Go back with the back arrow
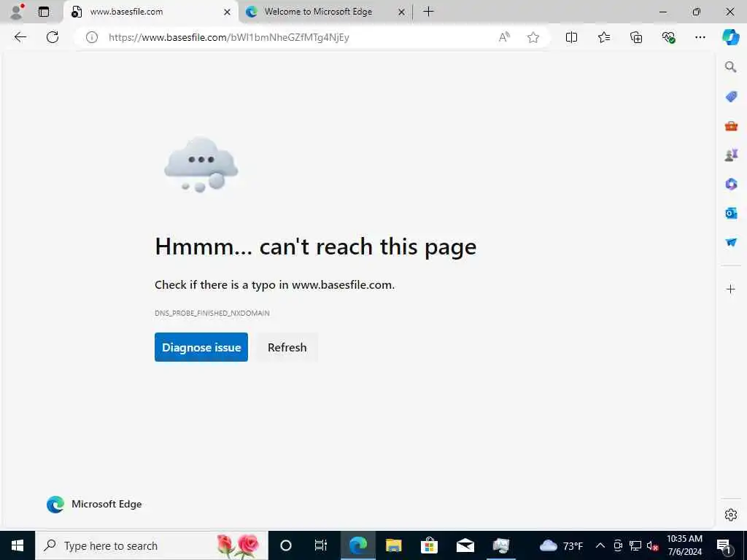This screenshot has height=560, width=747. [x=20, y=37]
